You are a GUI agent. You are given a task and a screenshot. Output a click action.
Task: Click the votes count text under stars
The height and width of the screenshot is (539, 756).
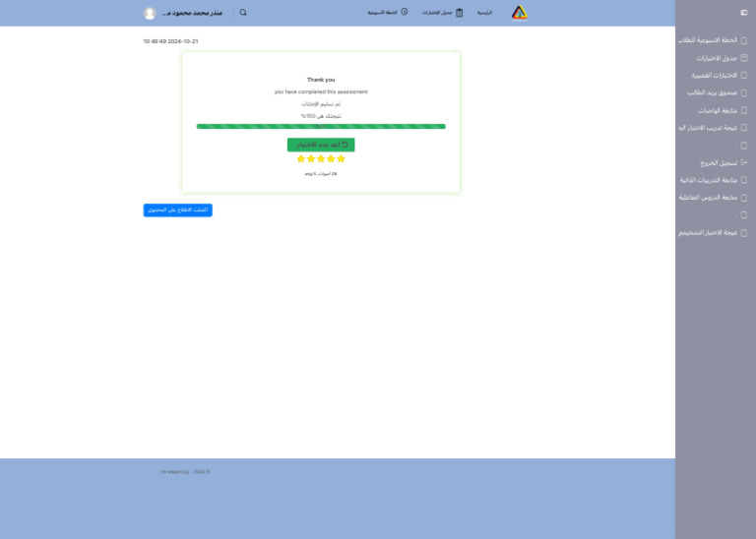[321, 174]
